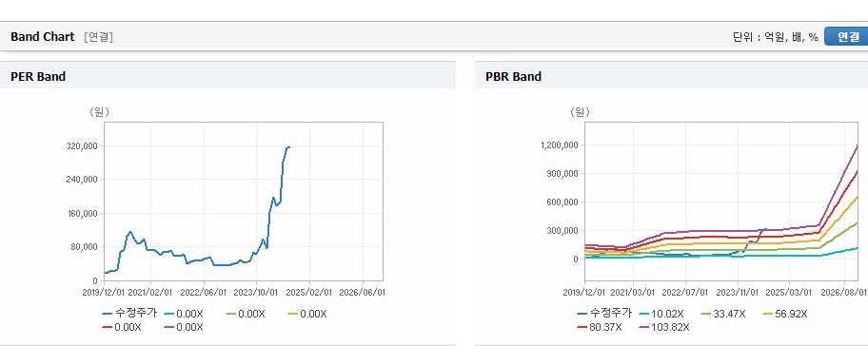The height and width of the screenshot is (346, 868).
Task: Click the PBR Band 300,000 axis label
Action: click(x=562, y=230)
